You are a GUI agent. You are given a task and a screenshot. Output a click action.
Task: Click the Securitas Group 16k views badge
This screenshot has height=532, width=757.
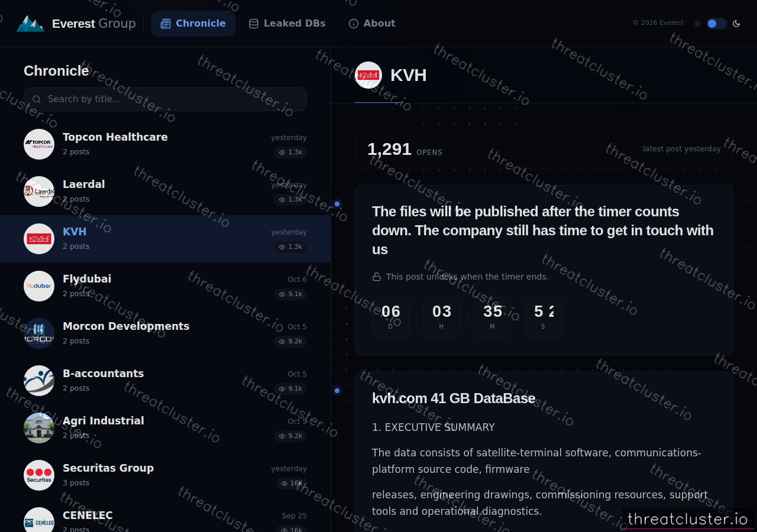292,484
